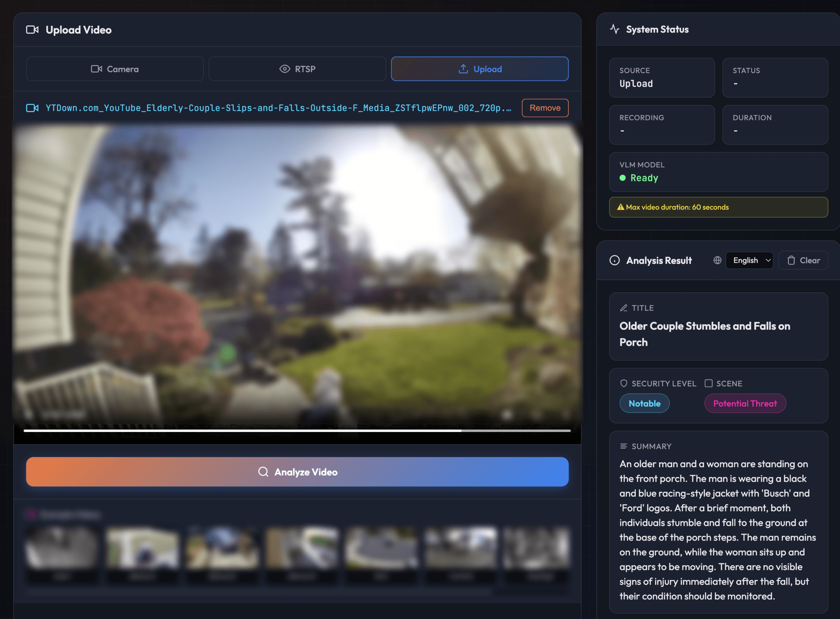Screen dimensions: 840x619
Task: Click the Upload Video camera icon in header
Action: coord(32,30)
